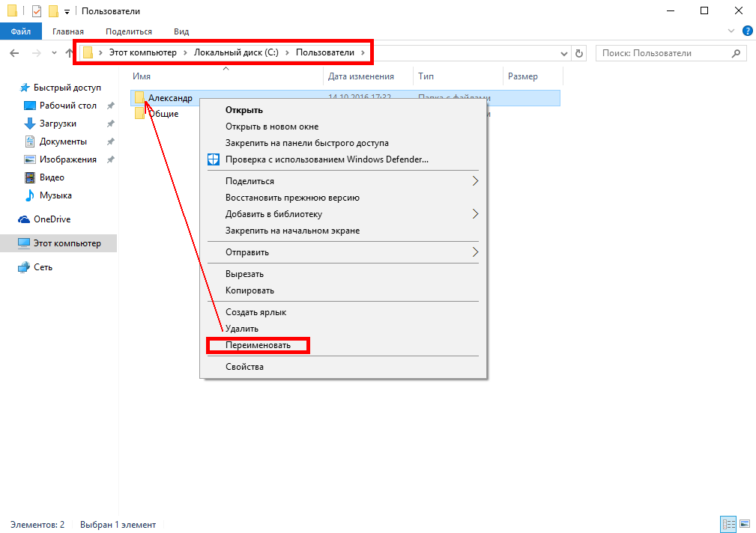Open the recent locations dropdown arrow
Screen dimensions: 756x533
pyautogui.click(x=54, y=53)
